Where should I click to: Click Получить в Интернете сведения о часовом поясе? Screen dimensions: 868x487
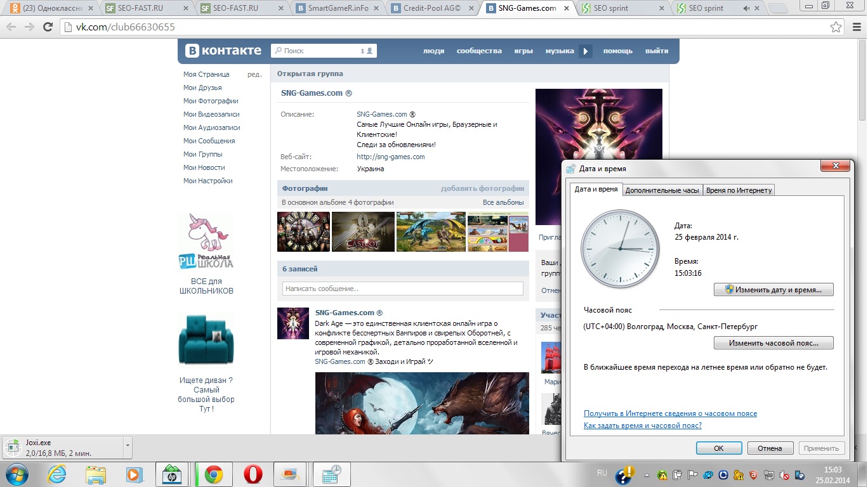pos(670,413)
